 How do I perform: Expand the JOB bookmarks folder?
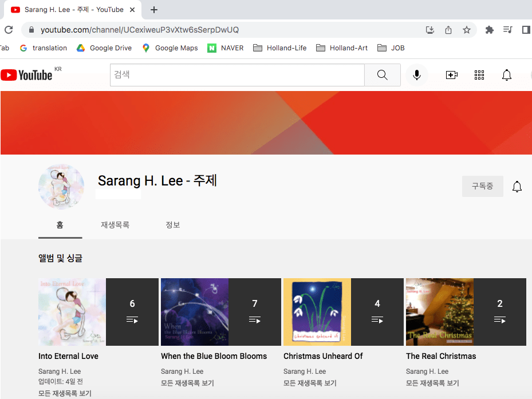pyautogui.click(x=391, y=48)
